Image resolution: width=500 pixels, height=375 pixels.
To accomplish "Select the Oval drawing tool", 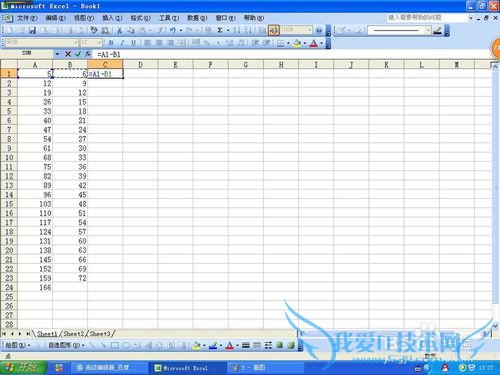I will pyautogui.click(x=126, y=345).
